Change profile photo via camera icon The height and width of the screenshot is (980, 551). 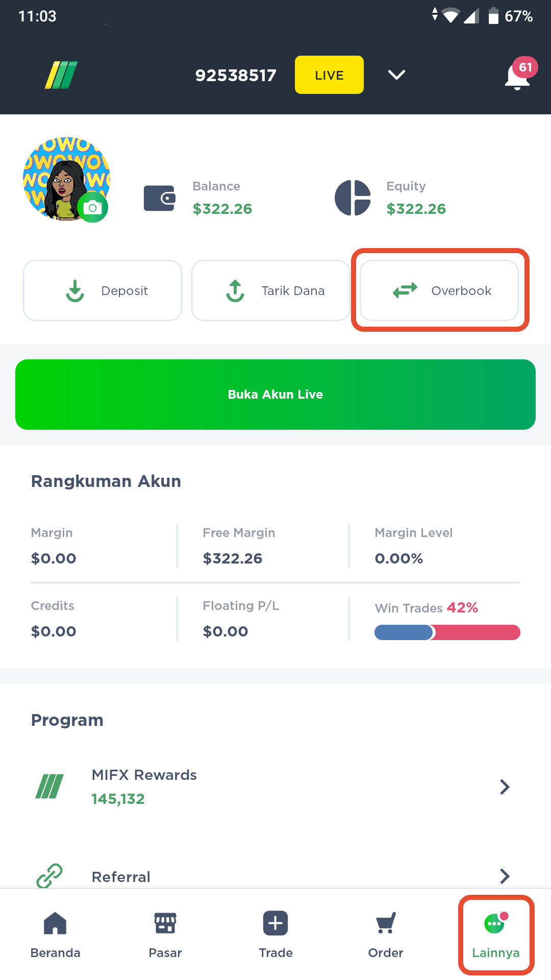pyautogui.click(x=93, y=208)
